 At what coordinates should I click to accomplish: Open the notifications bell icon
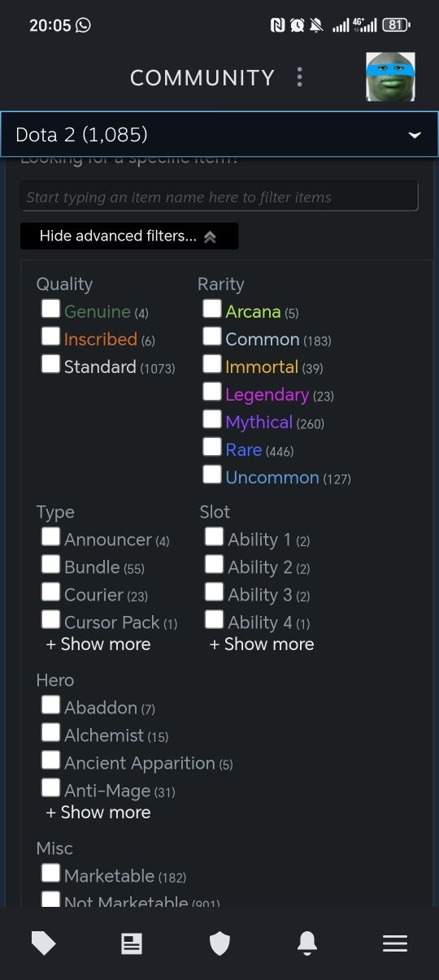(x=307, y=943)
